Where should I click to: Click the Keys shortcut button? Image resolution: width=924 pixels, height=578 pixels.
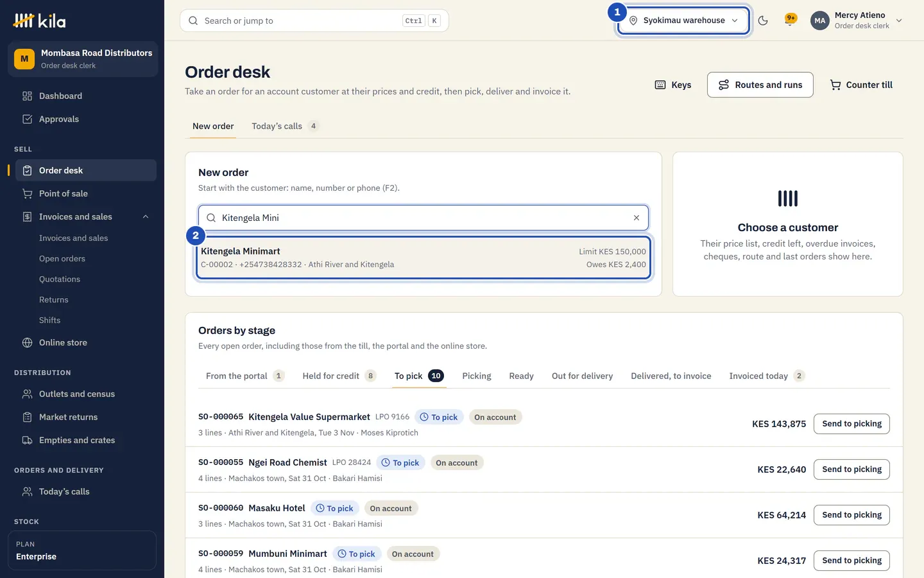pyautogui.click(x=673, y=85)
